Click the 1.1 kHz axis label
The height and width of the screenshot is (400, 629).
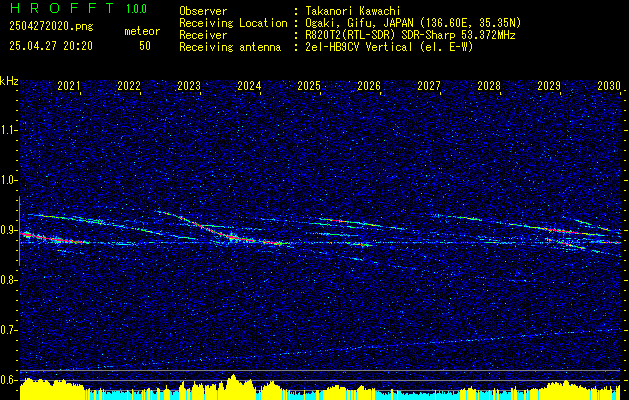pos(8,130)
